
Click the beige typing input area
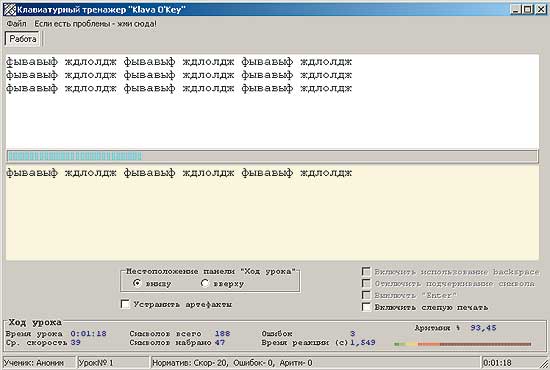coord(272,213)
